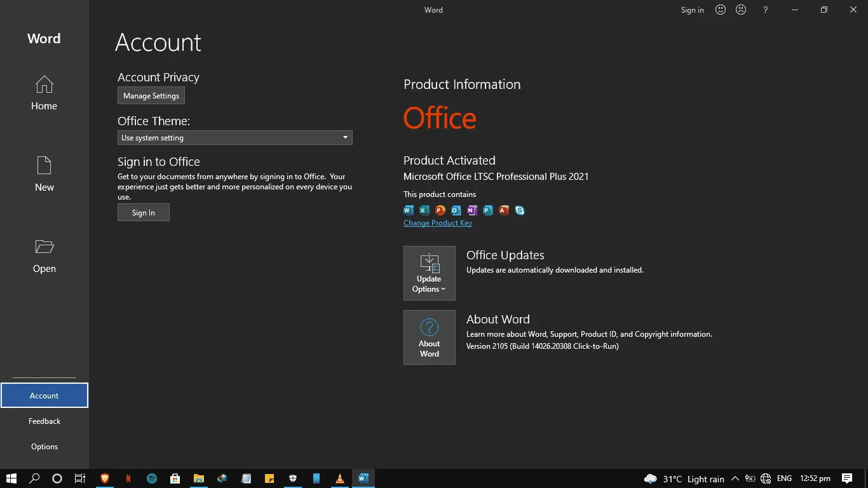Click the "Account Privacy" heading
The height and width of the screenshot is (488, 868).
tap(159, 77)
